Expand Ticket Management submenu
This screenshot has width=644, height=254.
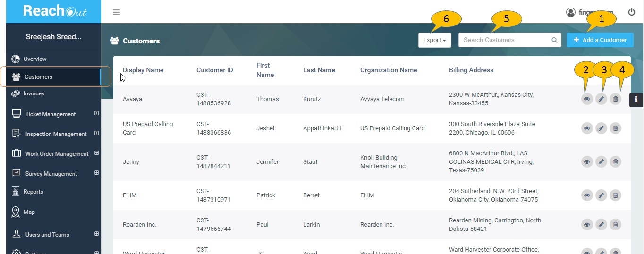96,113
